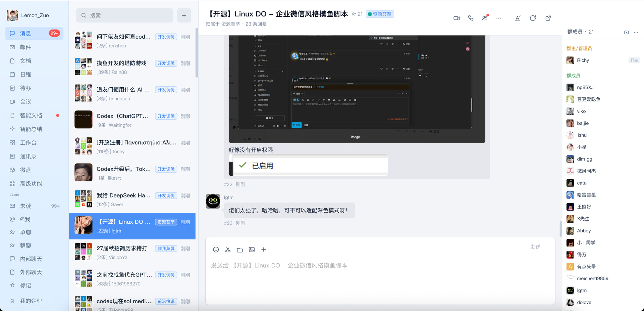The height and width of the screenshot is (311, 644).
Task: Filter by 未读 unread messages
Action: pyautogui.click(x=34, y=206)
